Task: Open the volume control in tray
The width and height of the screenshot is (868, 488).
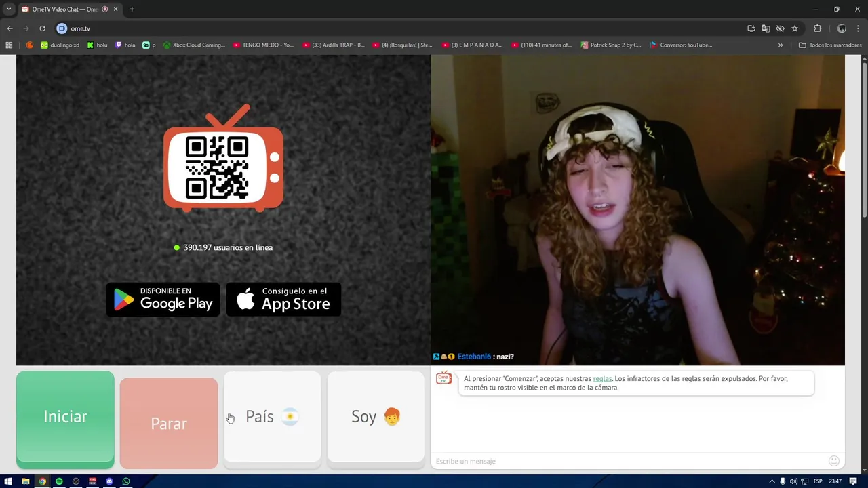Action: pos(793,481)
